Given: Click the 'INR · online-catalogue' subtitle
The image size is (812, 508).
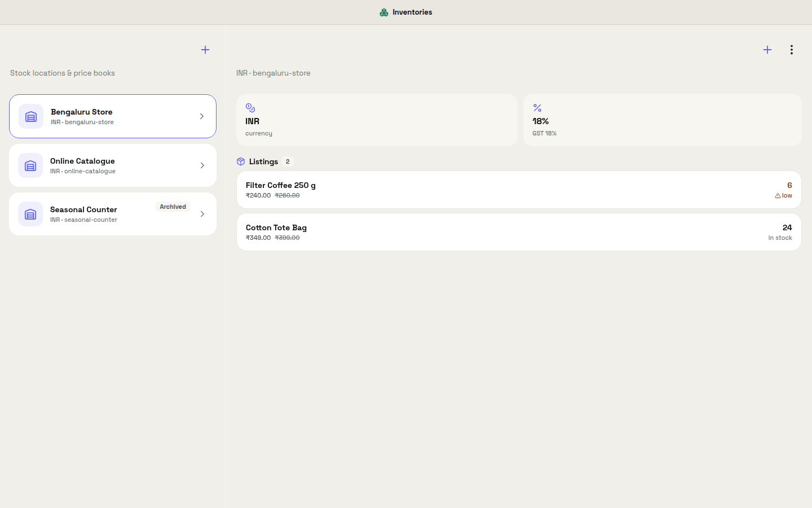Looking at the screenshot, I should [x=83, y=171].
